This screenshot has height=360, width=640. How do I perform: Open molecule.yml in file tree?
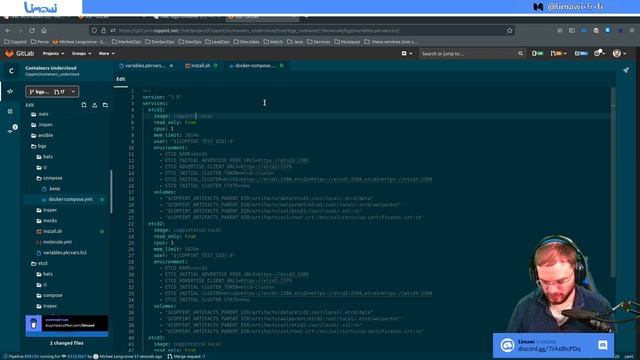[54, 242]
